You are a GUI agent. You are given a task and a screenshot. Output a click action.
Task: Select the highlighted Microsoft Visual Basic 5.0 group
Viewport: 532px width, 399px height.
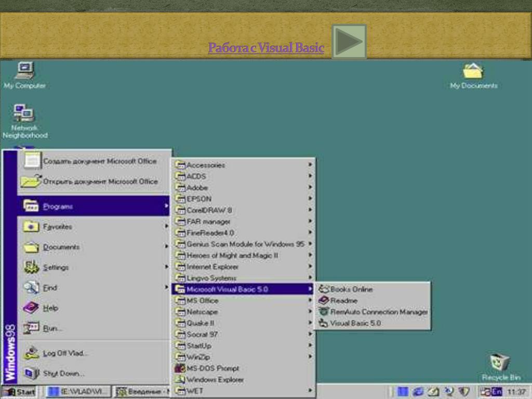[x=243, y=289]
